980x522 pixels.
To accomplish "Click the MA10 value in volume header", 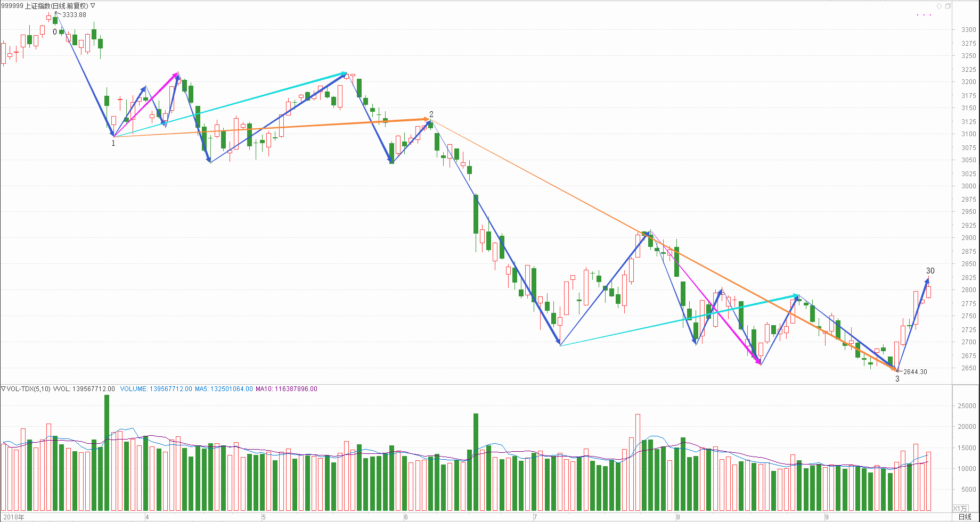I will pyautogui.click(x=287, y=389).
